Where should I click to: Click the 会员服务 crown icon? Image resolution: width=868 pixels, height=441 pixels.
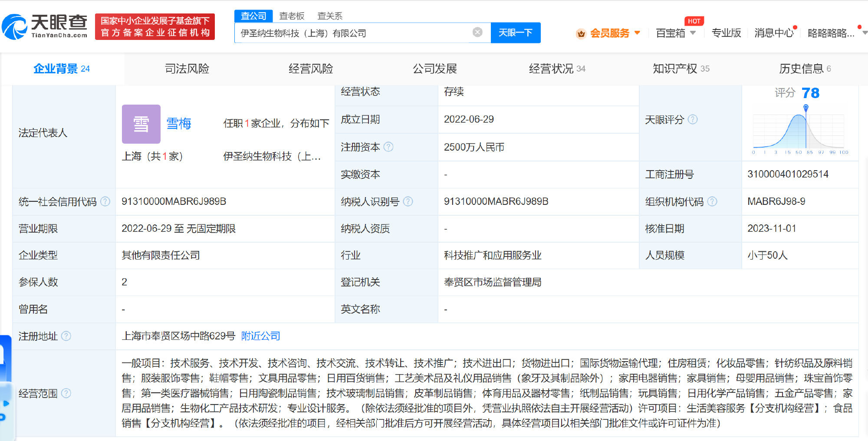[581, 33]
